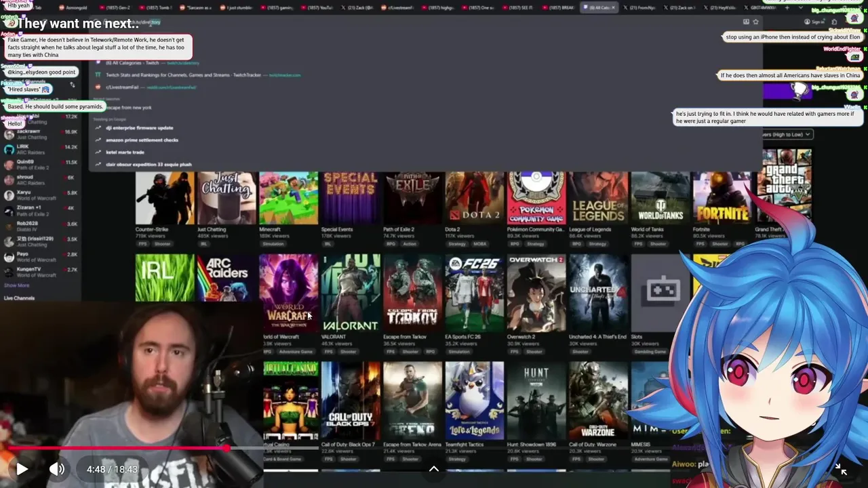Open the Overwatch 2 category cover
Screen dimensions: 868x488
(536, 293)
